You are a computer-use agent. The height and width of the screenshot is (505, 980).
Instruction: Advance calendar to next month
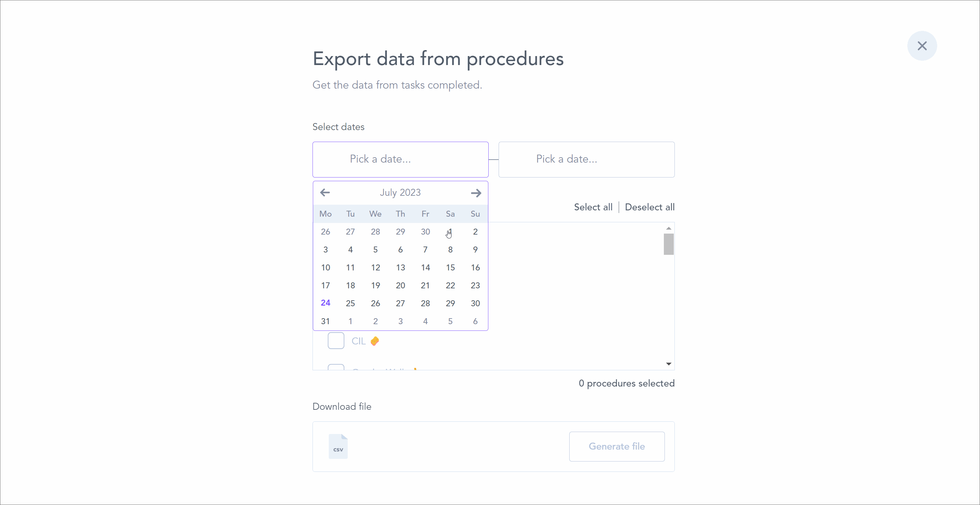pos(475,193)
